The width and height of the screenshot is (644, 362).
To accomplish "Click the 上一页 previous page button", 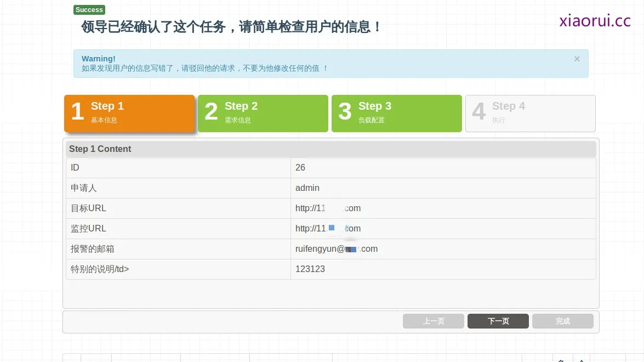I will 434,321.
